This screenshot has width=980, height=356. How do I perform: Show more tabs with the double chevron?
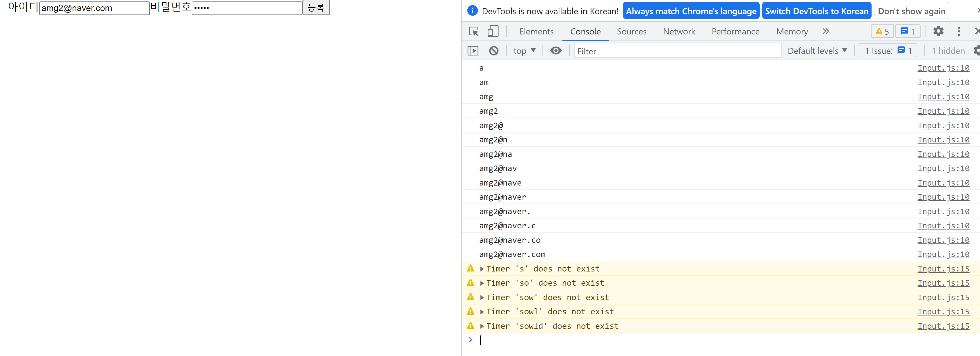pos(825,32)
